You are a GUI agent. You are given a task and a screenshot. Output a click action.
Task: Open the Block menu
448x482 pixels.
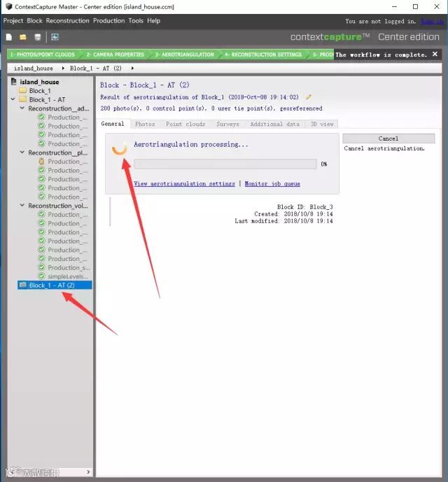point(34,21)
